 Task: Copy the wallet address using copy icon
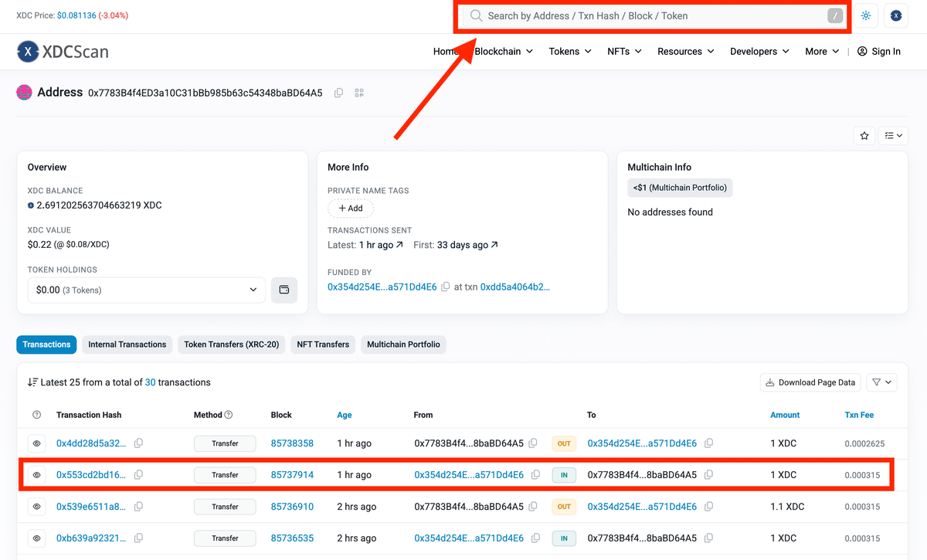(338, 92)
